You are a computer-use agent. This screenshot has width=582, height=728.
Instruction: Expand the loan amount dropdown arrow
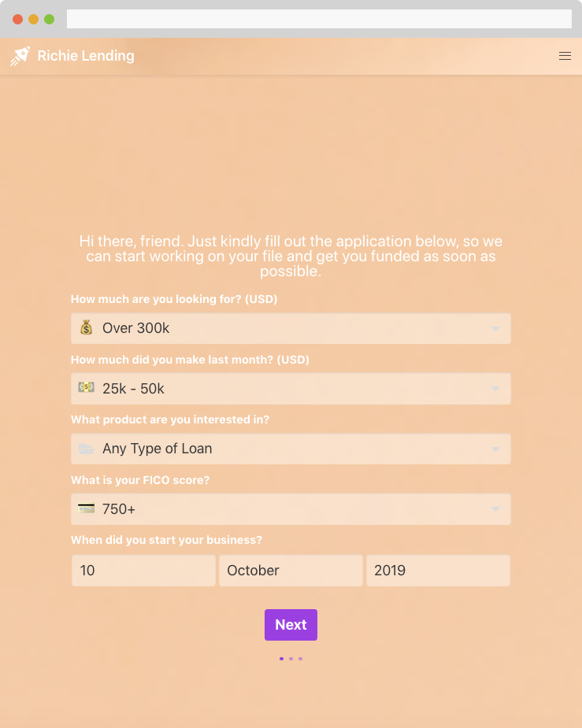click(x=495, y=328)
